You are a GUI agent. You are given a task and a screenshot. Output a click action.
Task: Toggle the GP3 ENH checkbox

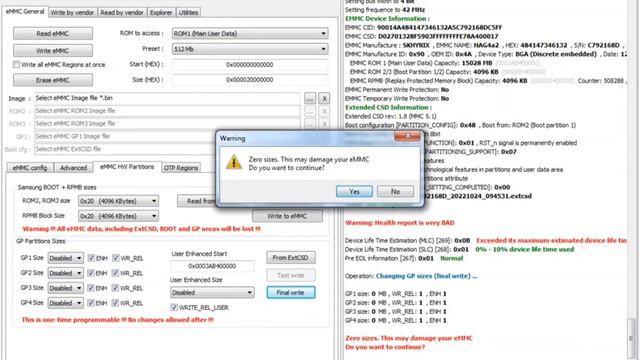point(91,288)
